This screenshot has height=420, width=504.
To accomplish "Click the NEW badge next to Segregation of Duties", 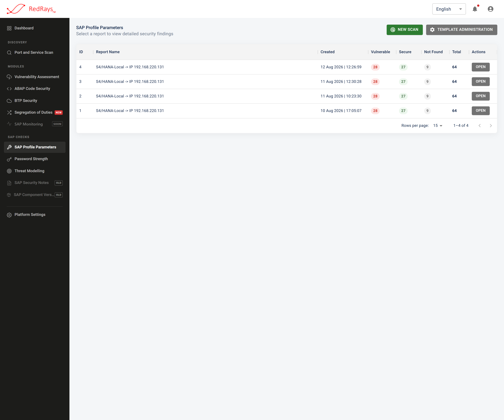I will (x=59, y=113).
